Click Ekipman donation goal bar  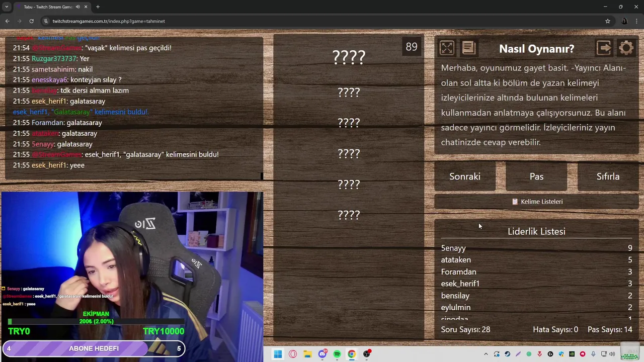96,321
